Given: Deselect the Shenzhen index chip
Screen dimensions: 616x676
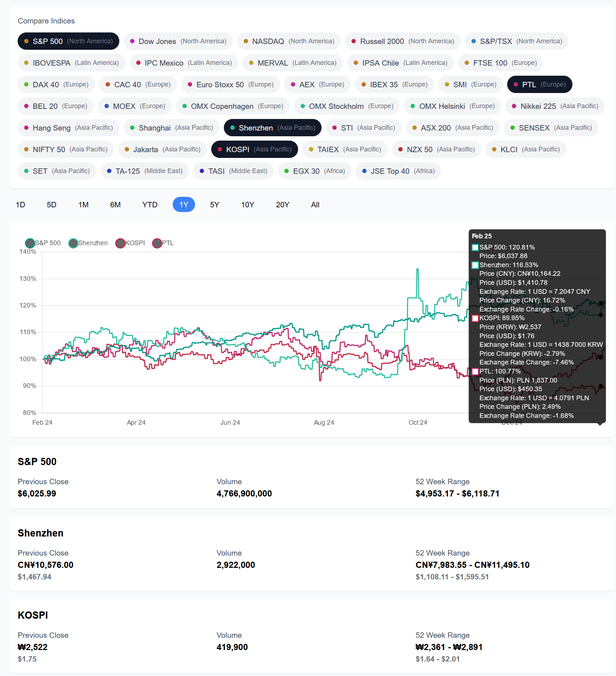Looking at the screenshot, I should pyautogui.click(x=272, y=128).
